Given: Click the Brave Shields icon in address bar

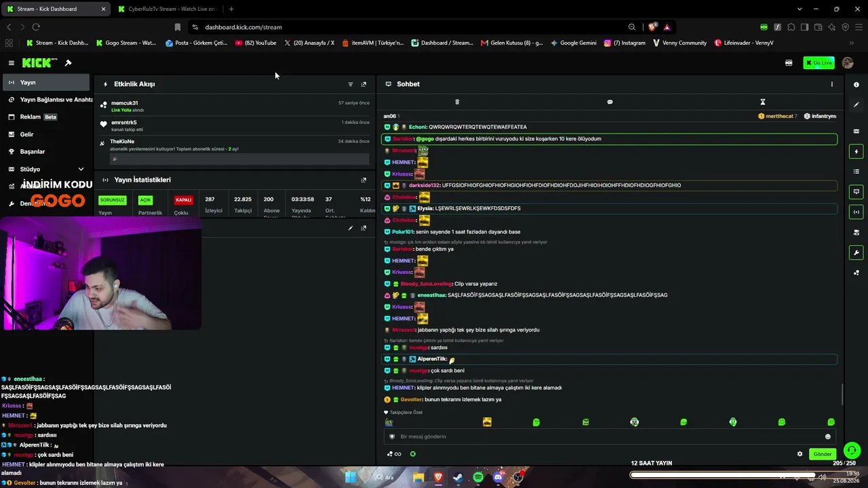Looking at the screenshot, I should click(x=652, y=27).
